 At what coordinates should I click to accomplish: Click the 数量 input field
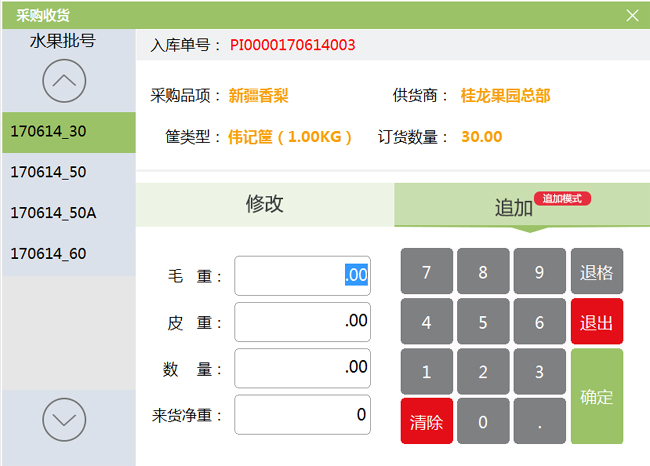[302, 368]
